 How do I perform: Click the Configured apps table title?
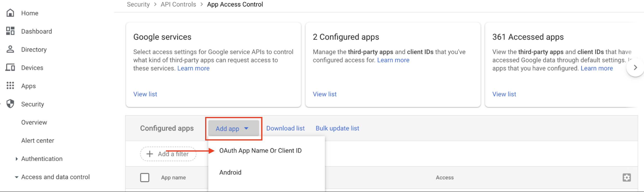click(167, 128)
